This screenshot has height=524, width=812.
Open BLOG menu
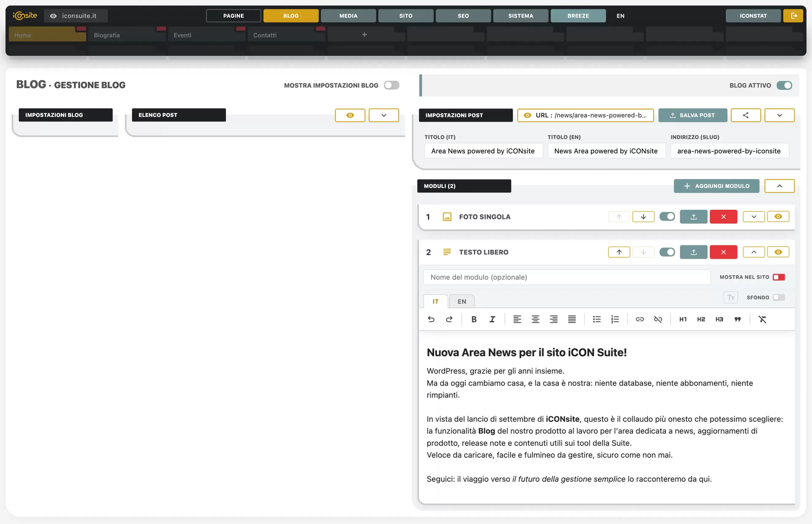coord(291,16)
